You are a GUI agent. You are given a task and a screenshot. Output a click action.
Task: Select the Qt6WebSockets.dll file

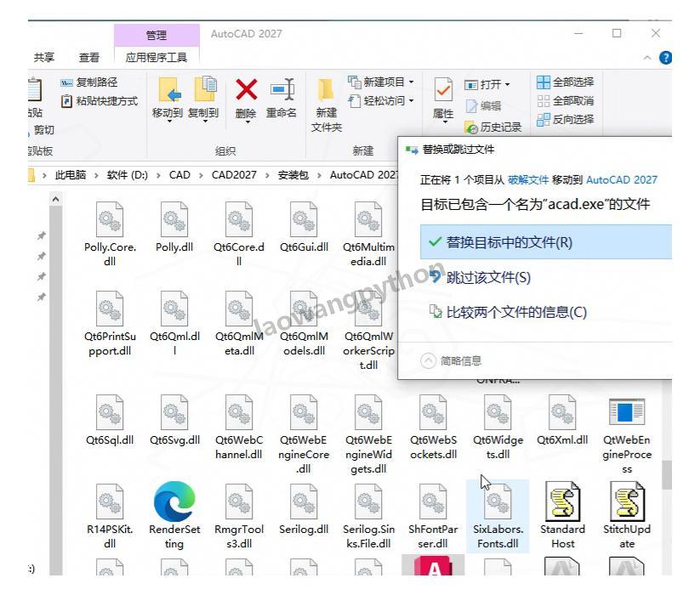pyautogui.click(x=433, y=428)
